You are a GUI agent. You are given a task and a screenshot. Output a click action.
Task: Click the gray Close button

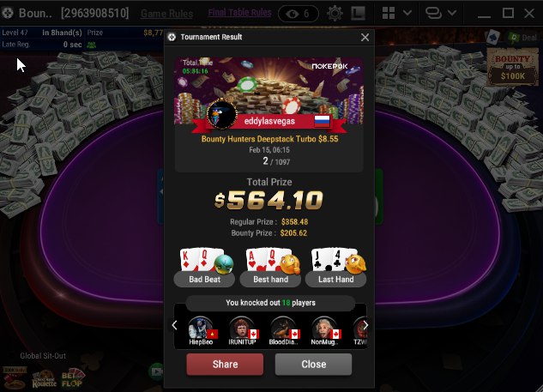[313, 365]
